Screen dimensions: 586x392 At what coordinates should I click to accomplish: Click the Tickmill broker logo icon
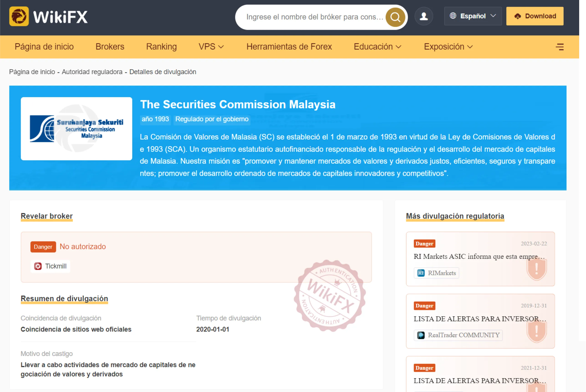(x=38, y=266)
